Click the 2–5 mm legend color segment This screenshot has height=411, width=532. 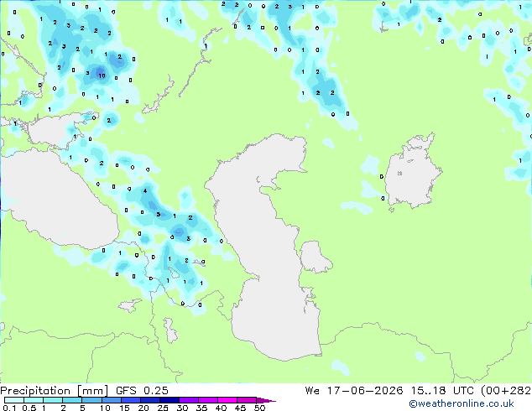click(x=73, y=400)
